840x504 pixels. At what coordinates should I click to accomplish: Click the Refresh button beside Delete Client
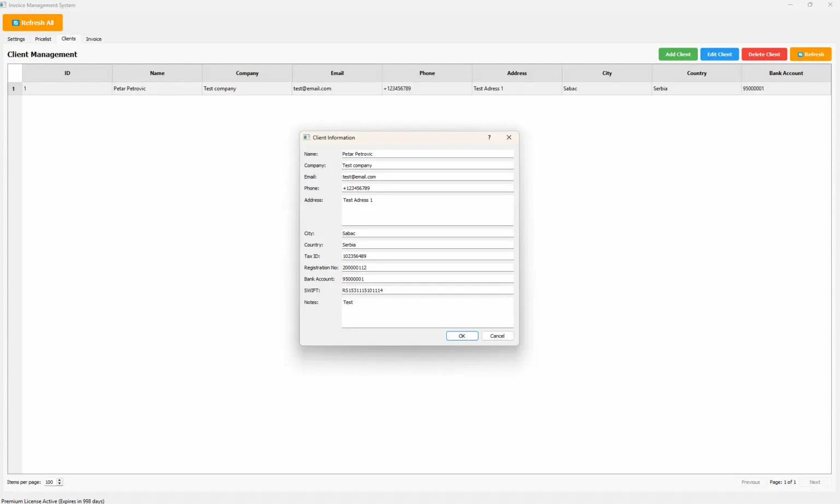(810, 54)
